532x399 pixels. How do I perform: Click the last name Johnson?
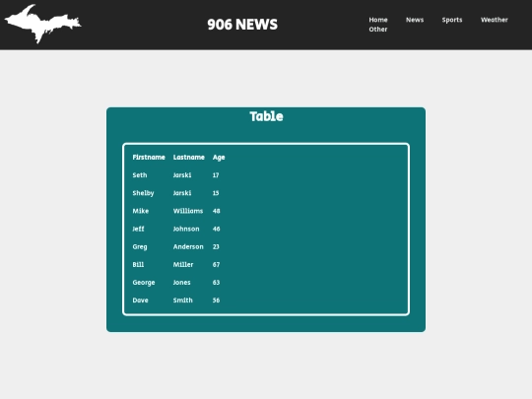(186, 229)
